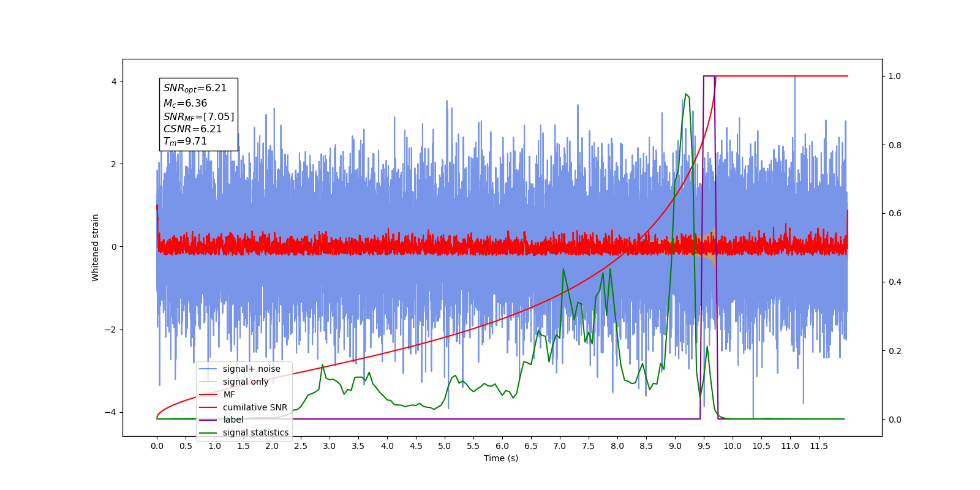Click right y-axis tick label 1.0

tap(895, 76)
